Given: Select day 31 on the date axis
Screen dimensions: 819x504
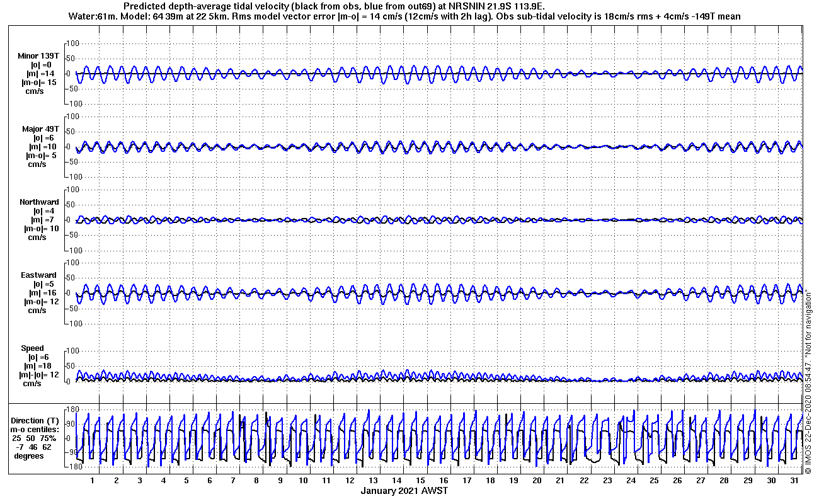Looking at the screenshot, I should pyautogui.click(x=794, y=481).
